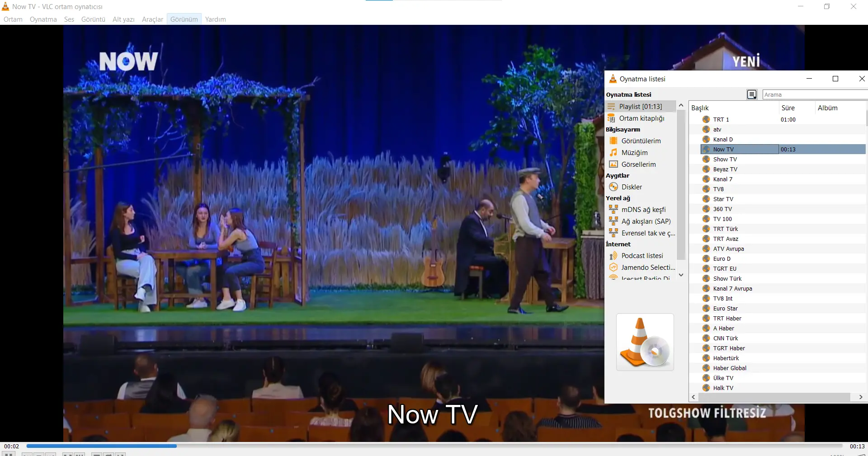Screen dimensions: 868x456
Task: Click the channel icon beside Beyaz TV
Action: coord(706,169)
